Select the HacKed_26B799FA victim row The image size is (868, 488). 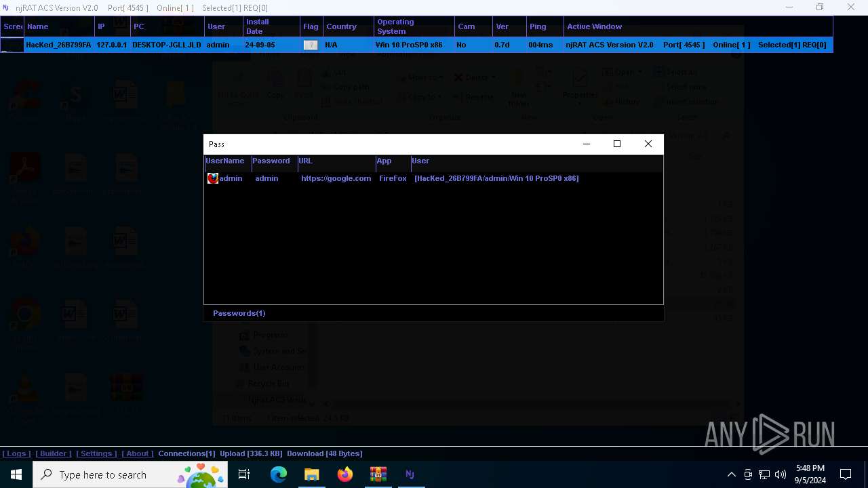point(416,45)
